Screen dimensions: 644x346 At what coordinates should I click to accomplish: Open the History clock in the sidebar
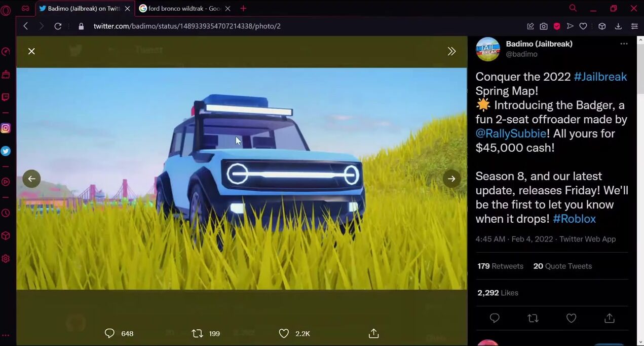click(x=6, y=213)
